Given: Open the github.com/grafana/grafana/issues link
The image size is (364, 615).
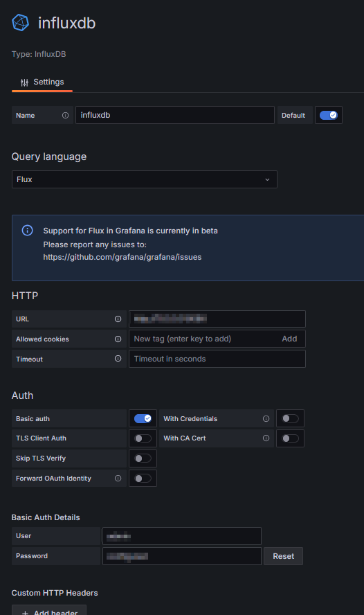Looking at the screenshot, I should tap(122, 257).
